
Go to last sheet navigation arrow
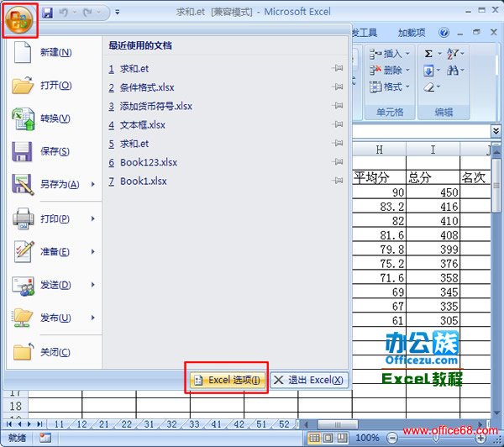pos(39,424)
